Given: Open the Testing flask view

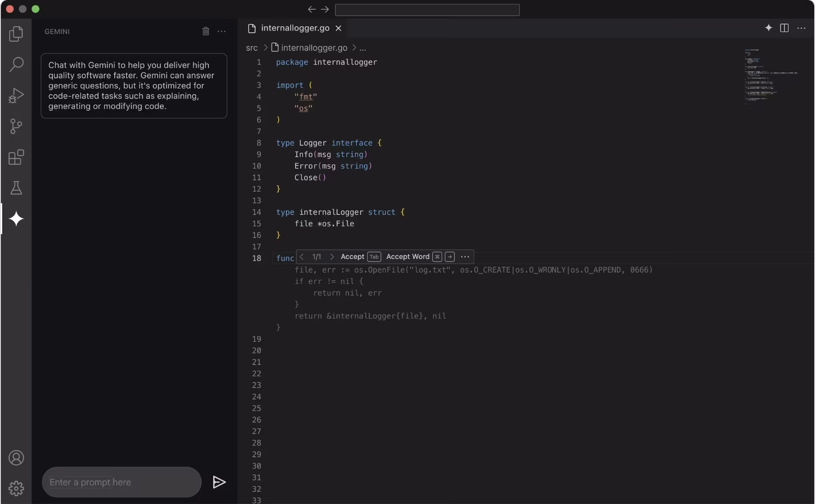Looking at the screenshot, I should point(16,188).
